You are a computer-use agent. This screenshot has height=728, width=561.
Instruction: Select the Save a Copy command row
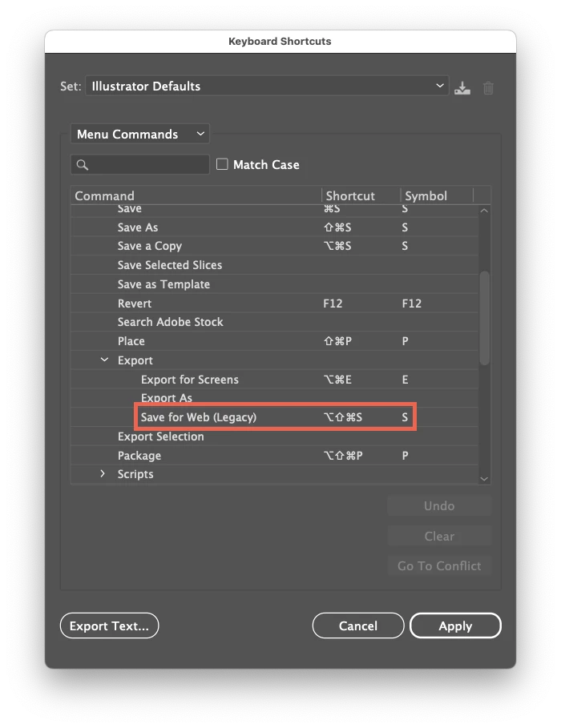point(274,246)
